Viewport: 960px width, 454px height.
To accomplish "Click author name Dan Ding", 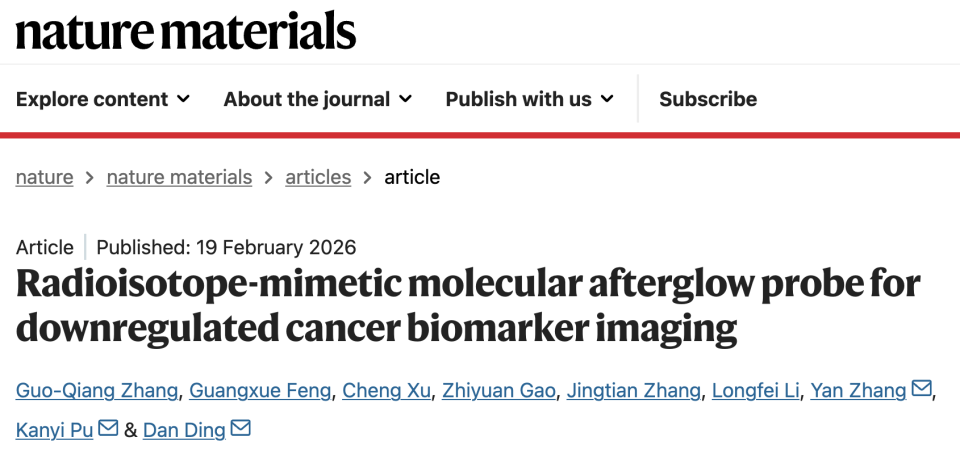I will pos(184,430).
